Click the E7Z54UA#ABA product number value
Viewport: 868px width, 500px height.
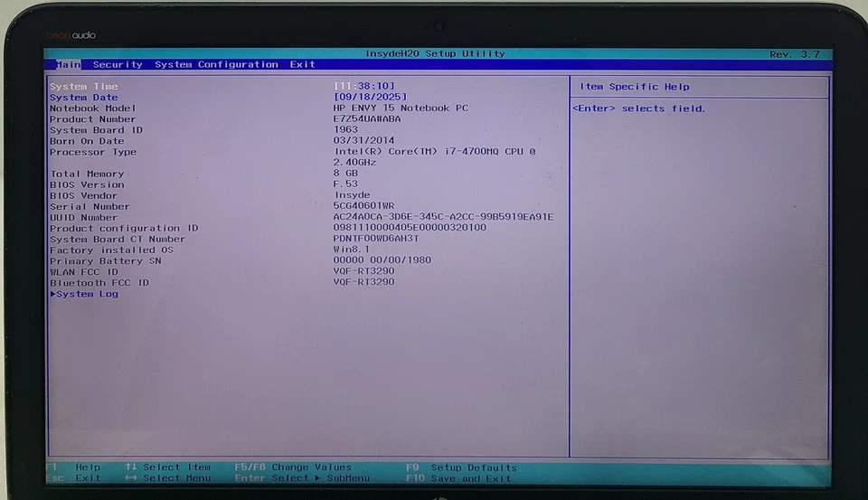pos(367,118)
